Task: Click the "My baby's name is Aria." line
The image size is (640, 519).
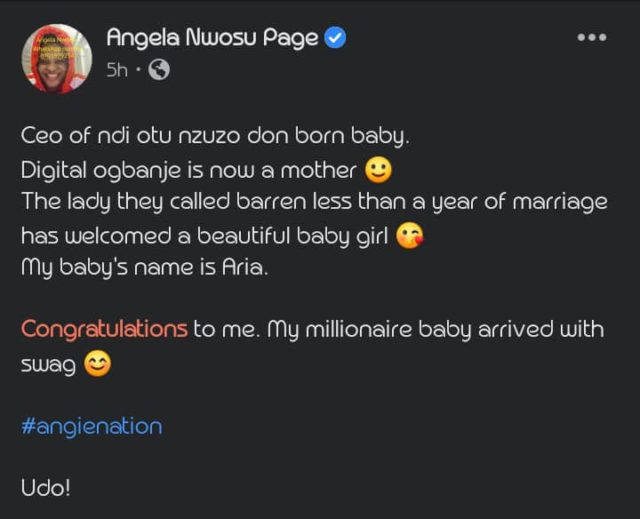Action: click(x=144, y=269)
